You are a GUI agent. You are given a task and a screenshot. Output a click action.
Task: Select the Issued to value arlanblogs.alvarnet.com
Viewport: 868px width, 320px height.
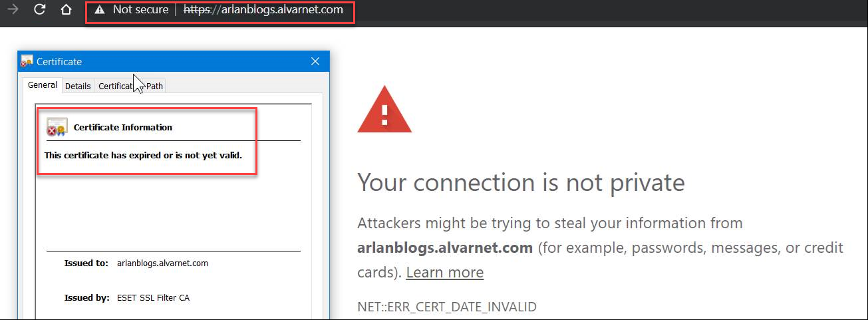[162, 263]
